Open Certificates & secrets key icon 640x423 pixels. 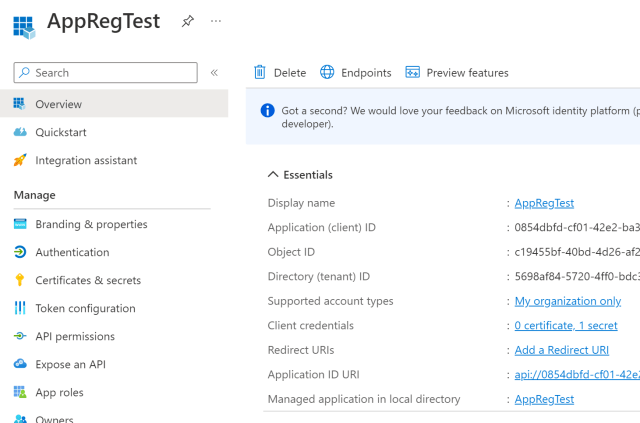pyautogui.click(x=20, y=280)
